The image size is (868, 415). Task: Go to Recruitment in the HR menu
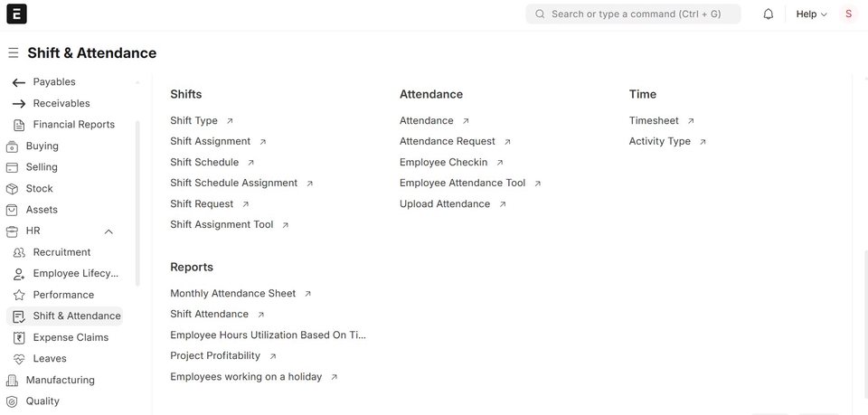point(64,252)
